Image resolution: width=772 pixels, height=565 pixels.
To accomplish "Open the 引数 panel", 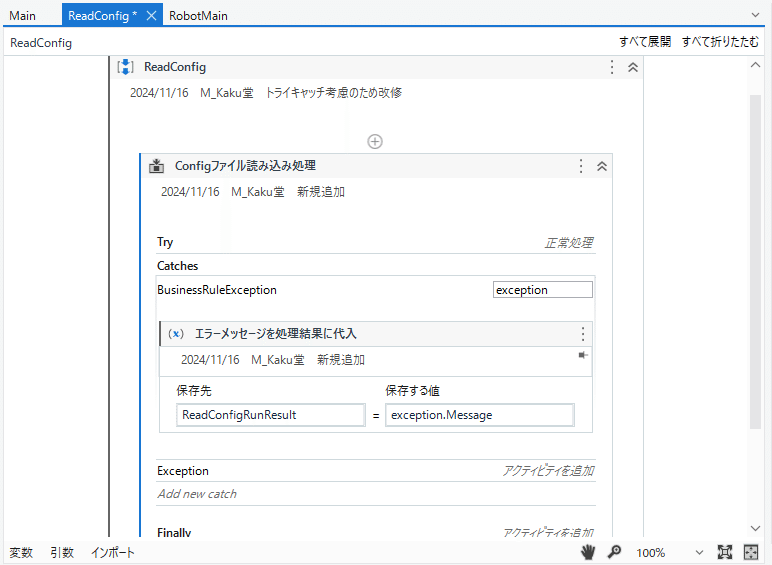I will click(x=62, y=553).
